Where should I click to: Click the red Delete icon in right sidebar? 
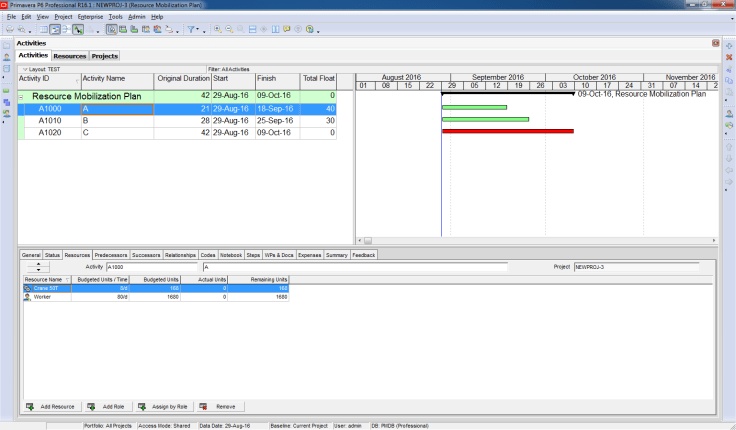(729, 57)
